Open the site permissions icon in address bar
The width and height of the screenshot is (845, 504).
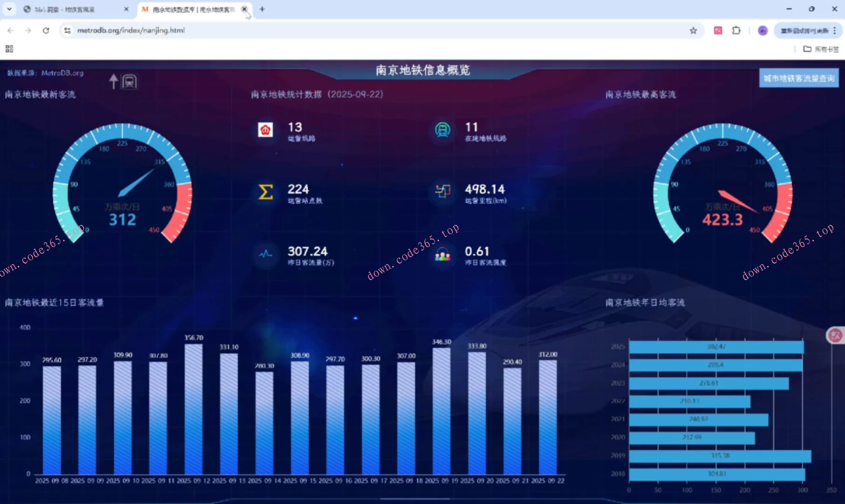click(68, 30)
